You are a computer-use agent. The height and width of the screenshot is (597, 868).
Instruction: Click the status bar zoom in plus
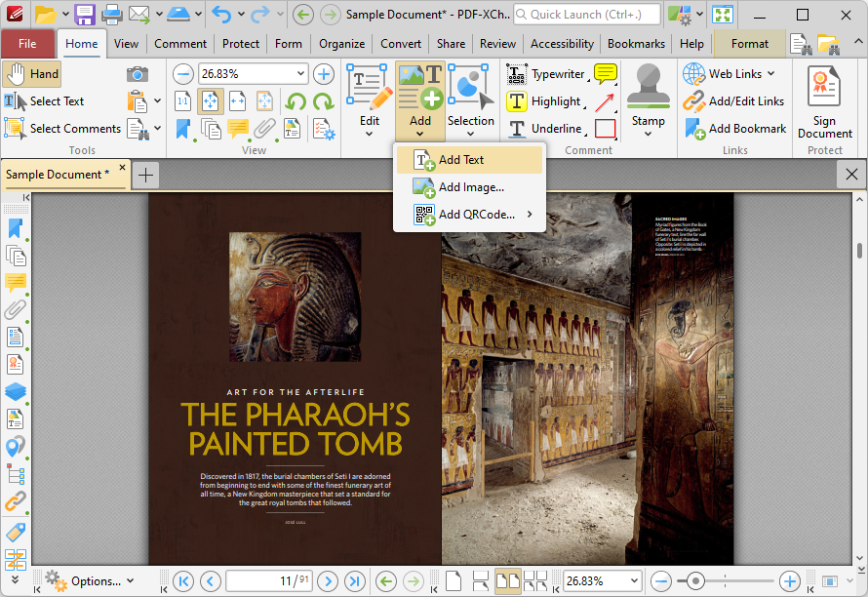[x=789, y=581]
